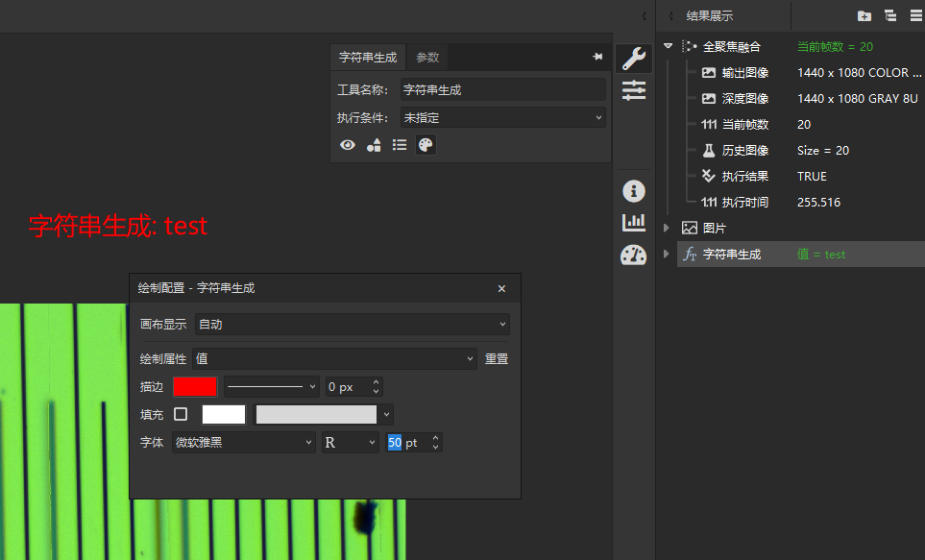Open the 画布显示 dropdown
This screenshot has height=560, width=925.
352,325
